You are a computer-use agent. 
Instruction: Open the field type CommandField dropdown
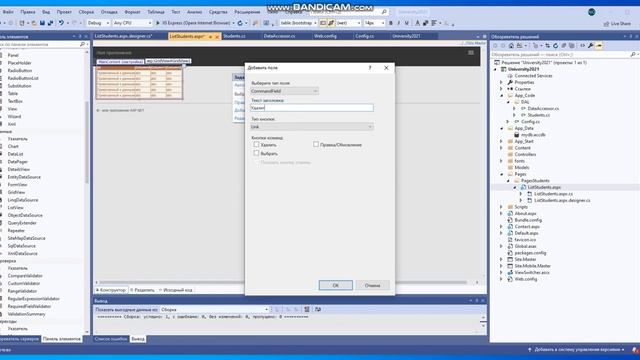(x=284, y=91)
